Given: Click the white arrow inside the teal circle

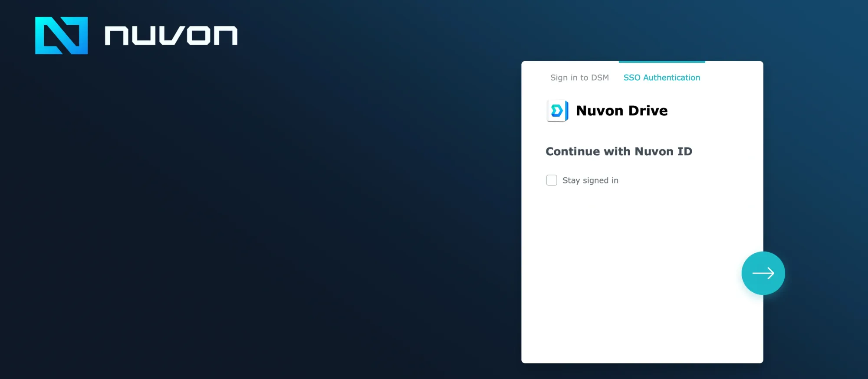Looking at the screenshot, I should 763,273.
